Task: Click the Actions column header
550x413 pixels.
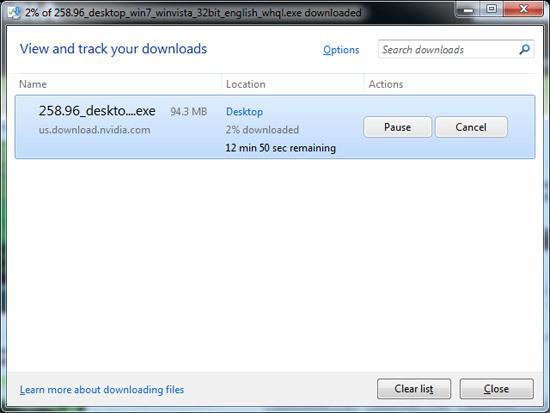Action: 386,84
